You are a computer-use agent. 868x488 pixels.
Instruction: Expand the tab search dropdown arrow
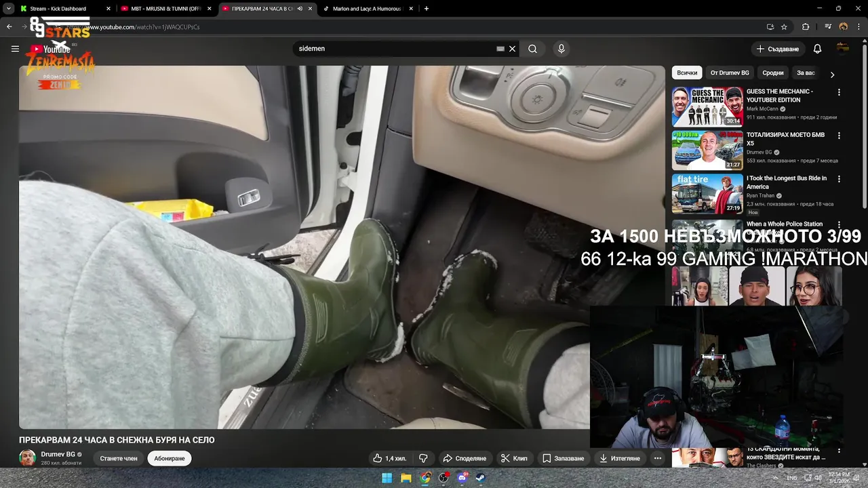(9, 9)
